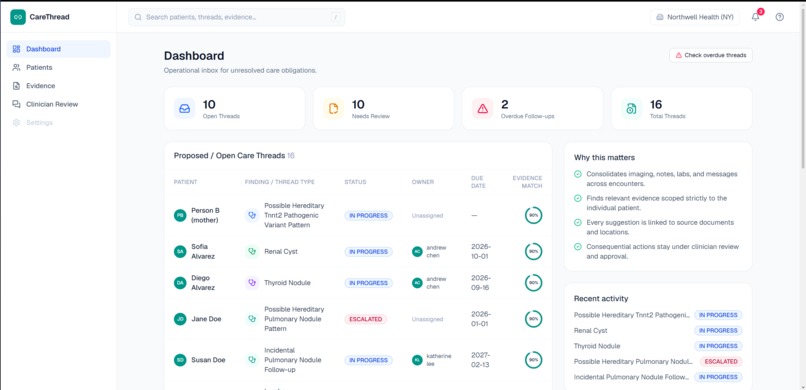Click Diego Alvarez avatar badge
Image resolution: width=806 pixels, height=390 pixels.
pyautogui.click(x=180, y=283)
